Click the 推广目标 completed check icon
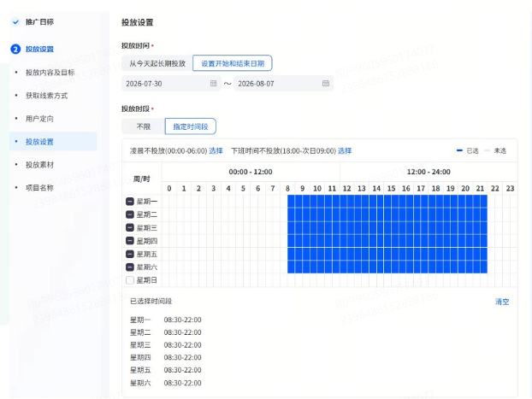The width and height of the screenshot is (532, 399). tap(15, 22)
